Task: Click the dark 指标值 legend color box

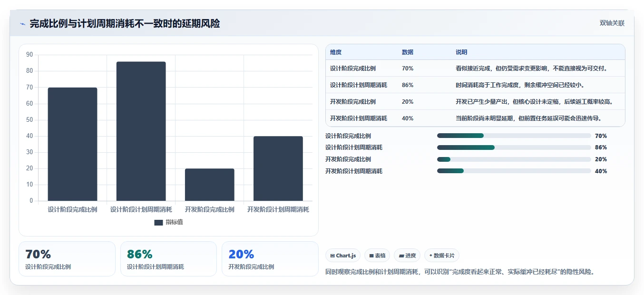Action: (158, 222)
